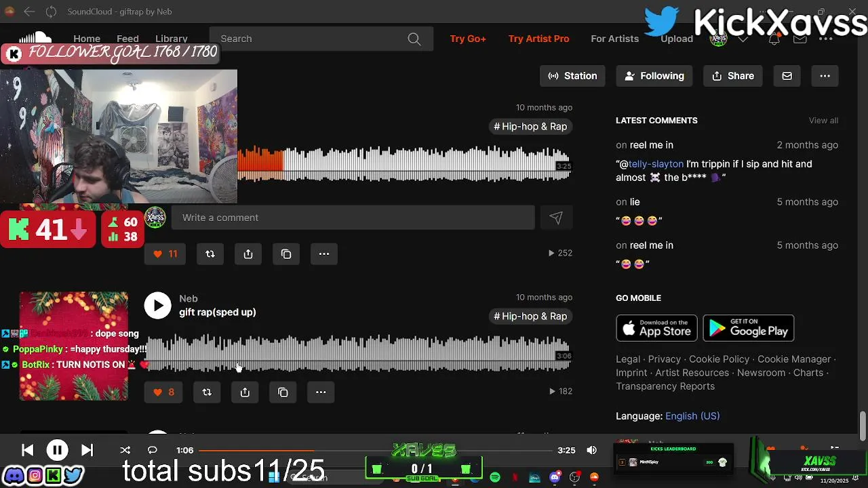Open the Library tab
This screenshot has height=488, width=868.
(x=172, y=39)
